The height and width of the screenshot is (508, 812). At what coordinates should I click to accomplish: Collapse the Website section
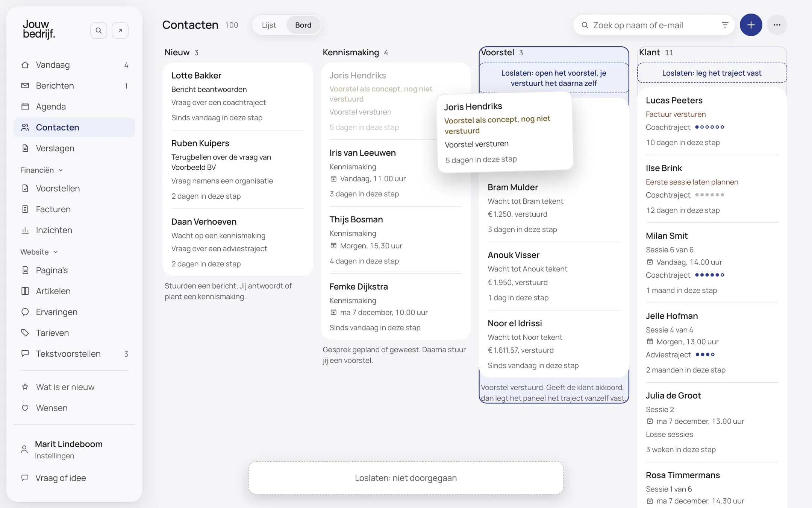pos(39,252)
